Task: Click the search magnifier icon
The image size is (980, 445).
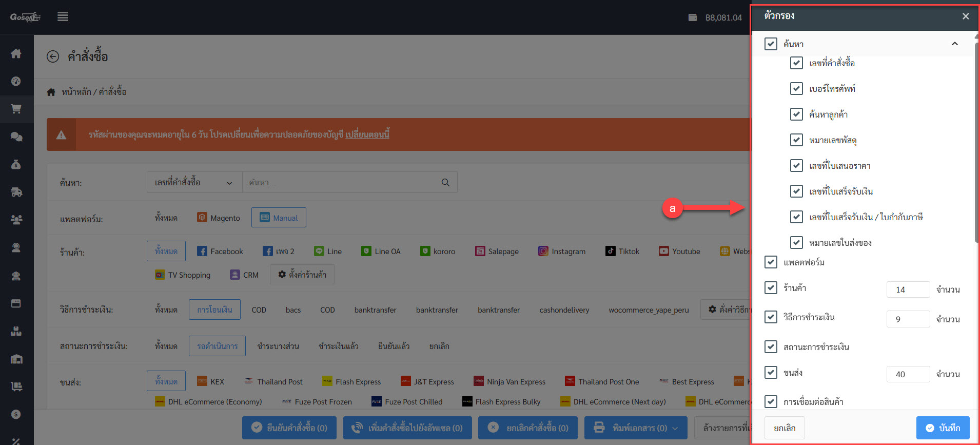Action: (x=445, y=182)
